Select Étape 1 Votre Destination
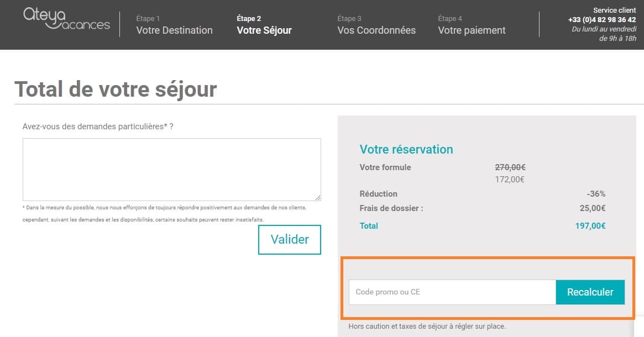The width and height of the screenshot is (644, 337). coord(174,25)
